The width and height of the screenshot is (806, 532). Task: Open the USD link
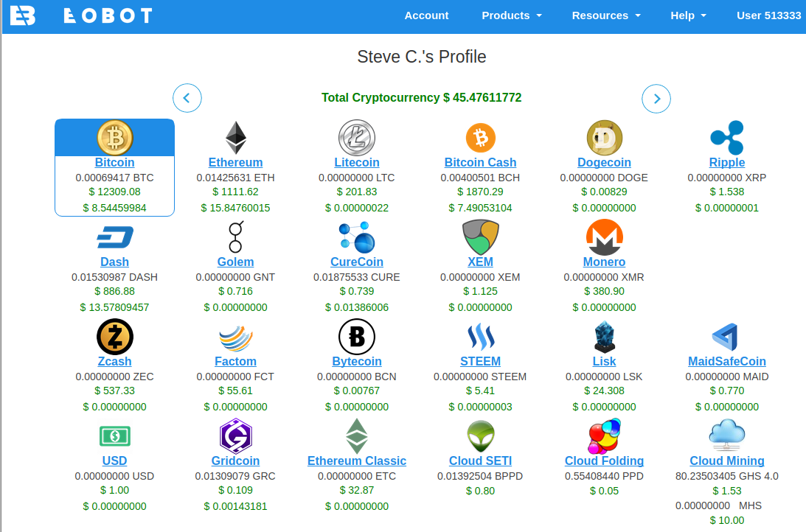click(x=114, y=461)
